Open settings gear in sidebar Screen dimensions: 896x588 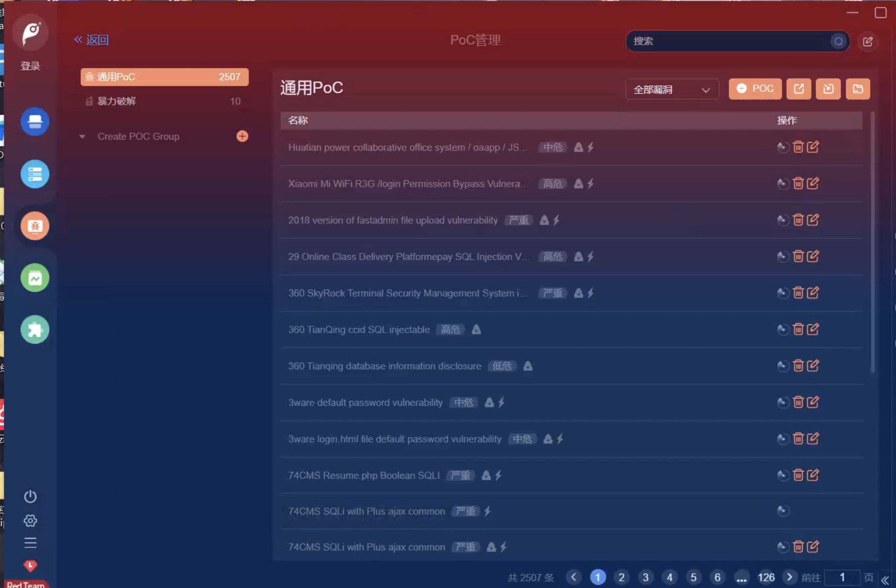[x=30, y=521]
